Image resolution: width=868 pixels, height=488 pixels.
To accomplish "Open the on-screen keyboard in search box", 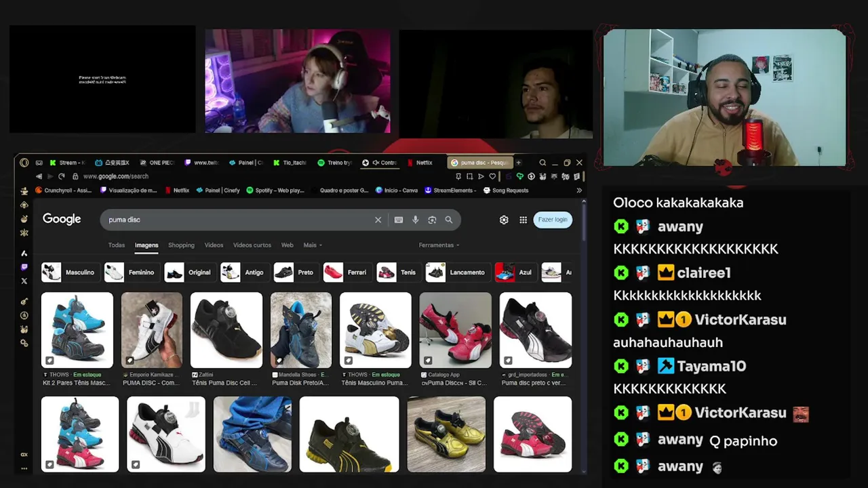I will pos(399,220).
